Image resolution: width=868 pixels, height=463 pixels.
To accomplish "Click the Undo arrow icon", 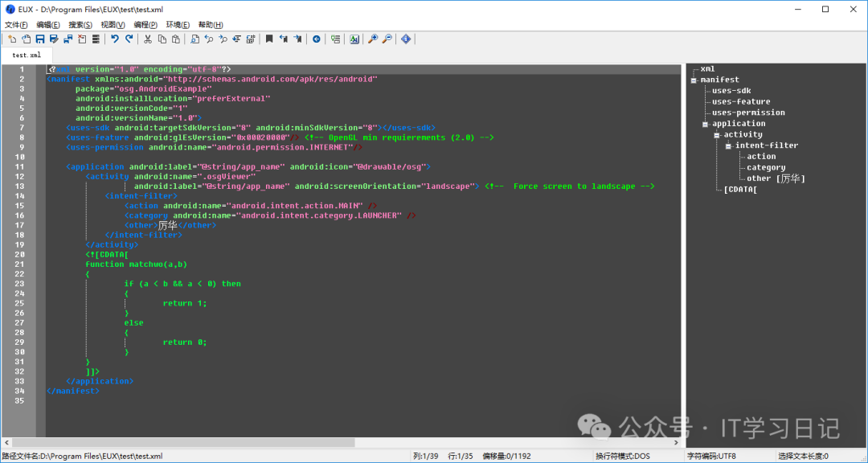I will 115,39.
